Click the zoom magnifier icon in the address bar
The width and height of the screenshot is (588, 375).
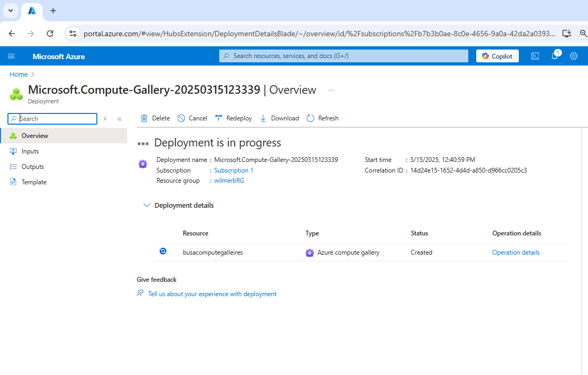(x=583, y=34)
